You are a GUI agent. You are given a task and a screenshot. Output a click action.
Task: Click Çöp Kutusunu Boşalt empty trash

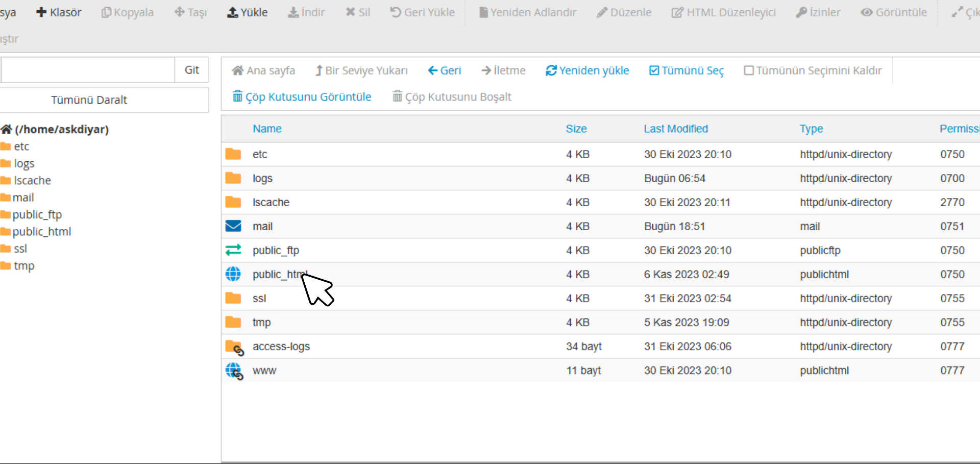click(452, 96)
